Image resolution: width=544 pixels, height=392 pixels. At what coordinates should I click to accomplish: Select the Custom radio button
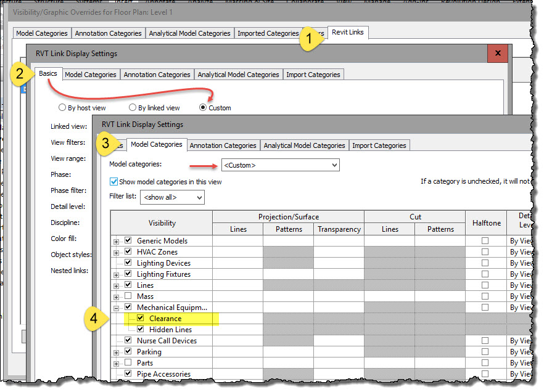tap(203, 107)
